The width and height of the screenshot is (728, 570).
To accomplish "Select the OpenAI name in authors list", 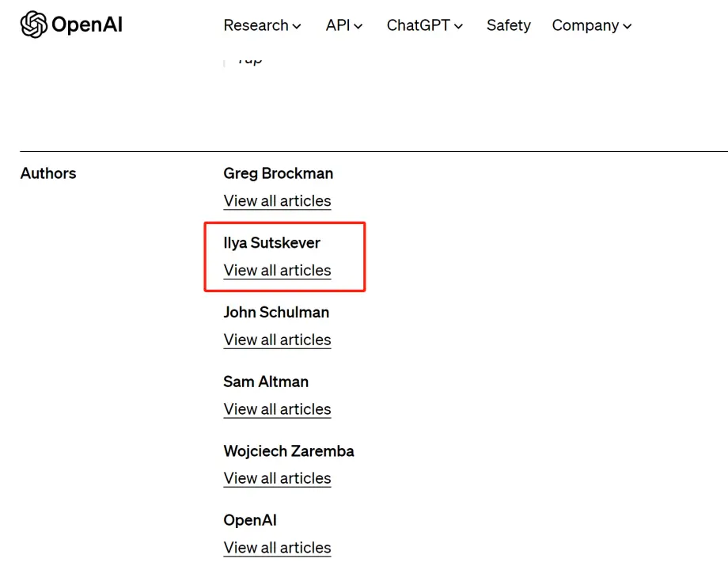I will click(x=250, y=520).
